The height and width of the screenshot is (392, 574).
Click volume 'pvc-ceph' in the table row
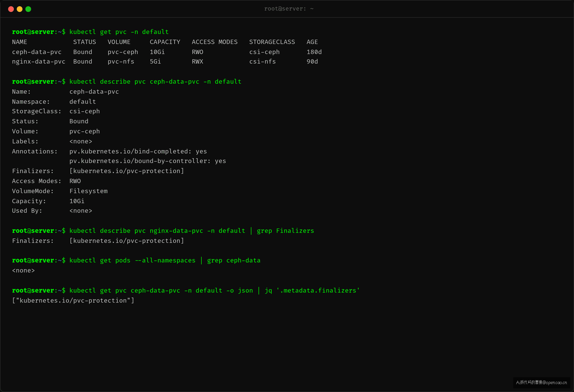click(123, 52)
